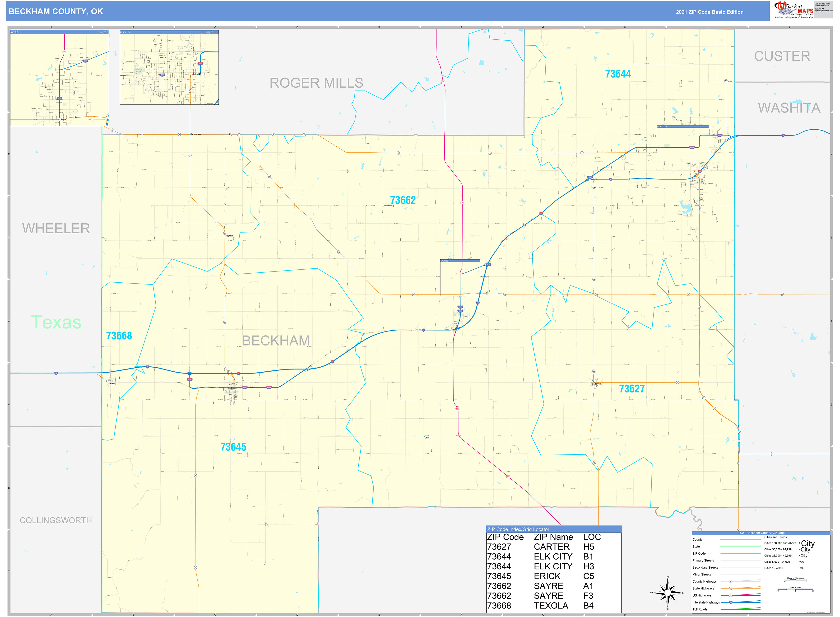Viewport: 840px width, 617px height.
Task: Click the green Texas state label
Action: coord(56,322)
